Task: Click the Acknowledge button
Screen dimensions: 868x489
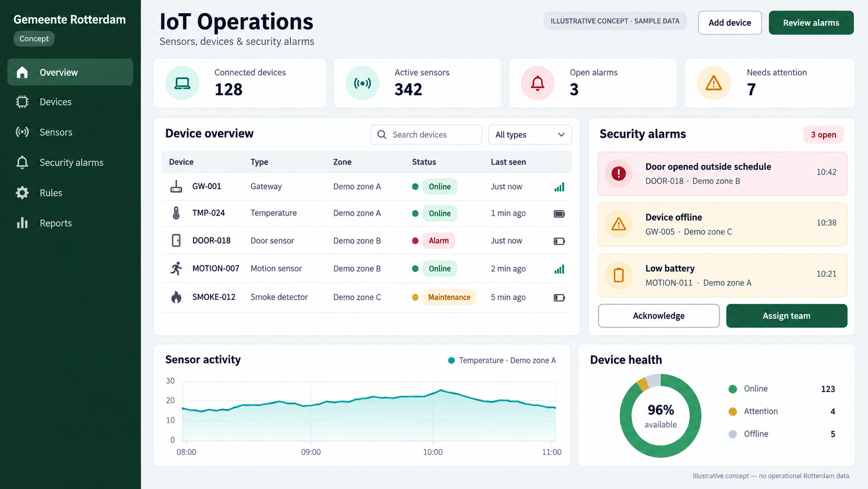Action: click(659, 316)
